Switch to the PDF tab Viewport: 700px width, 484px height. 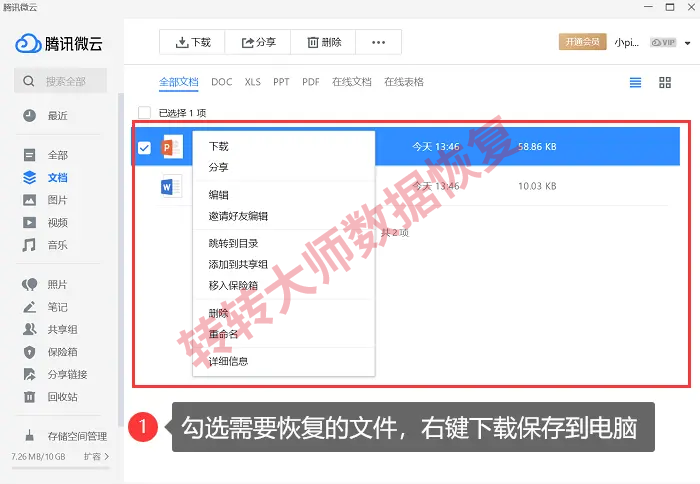coord(311,82)
